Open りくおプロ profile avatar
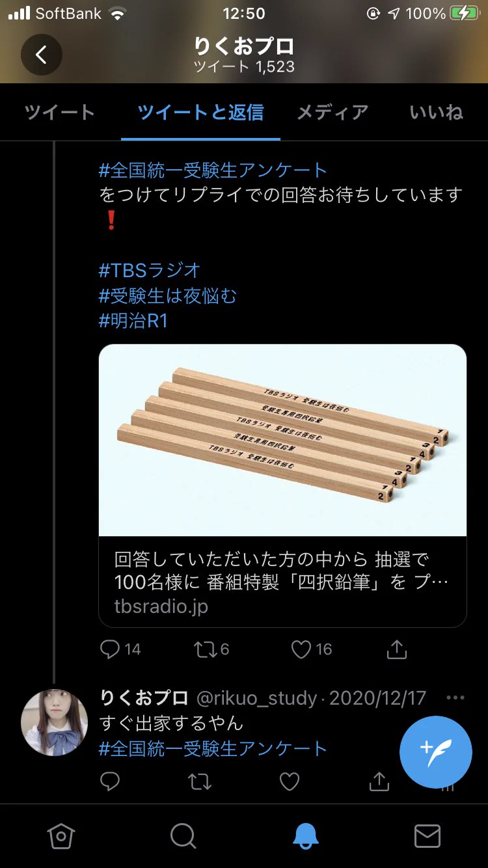 [55, 722]
